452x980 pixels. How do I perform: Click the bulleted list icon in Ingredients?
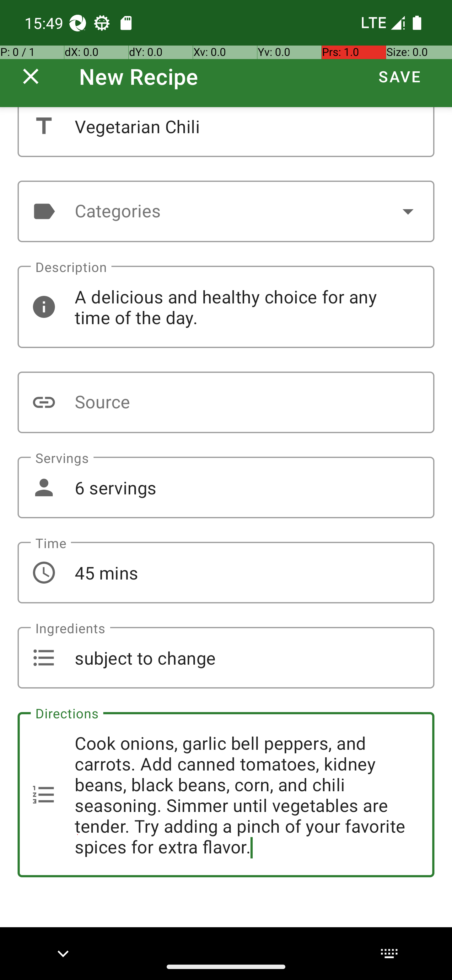(x=44, y=657)
